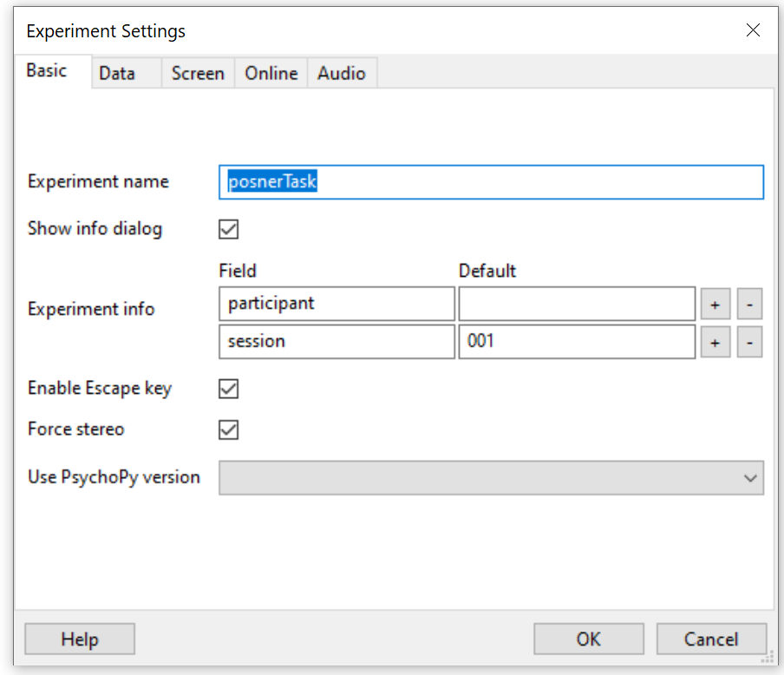Click the Experiment name text field
This screenshot has width=784, height=675.
pos(491,182)
